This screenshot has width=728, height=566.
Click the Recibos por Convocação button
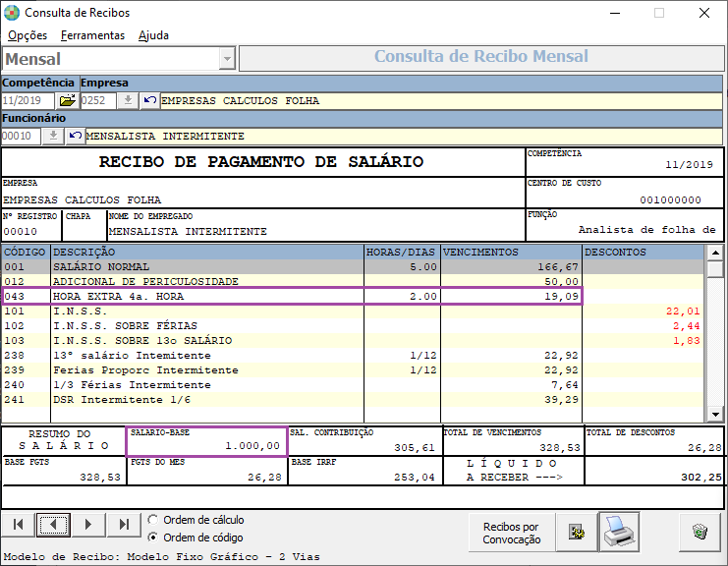coord(512,533)
